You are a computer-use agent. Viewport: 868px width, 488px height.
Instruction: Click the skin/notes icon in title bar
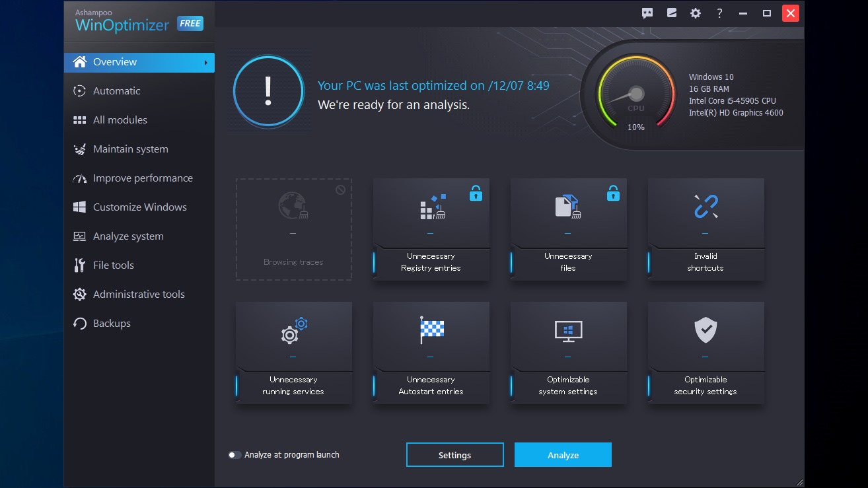tap(672, 13)
